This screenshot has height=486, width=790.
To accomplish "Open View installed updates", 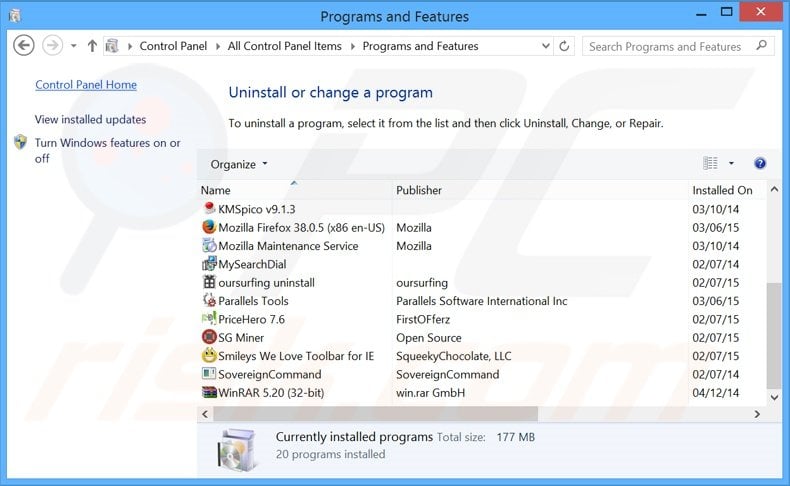I will 90,119.
